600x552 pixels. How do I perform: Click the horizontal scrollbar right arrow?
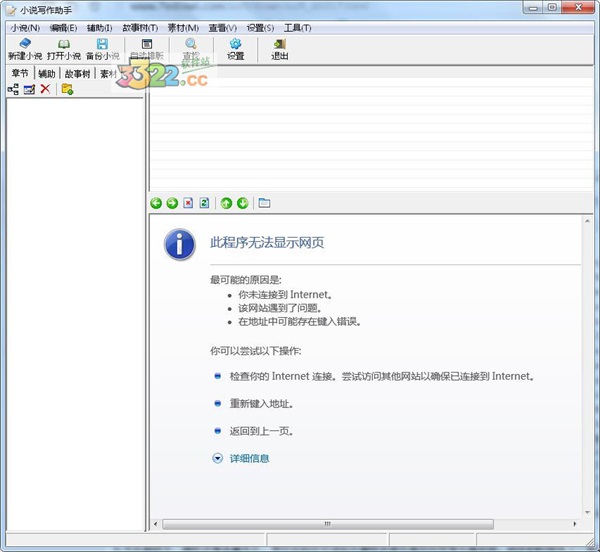tap(574, 524)
